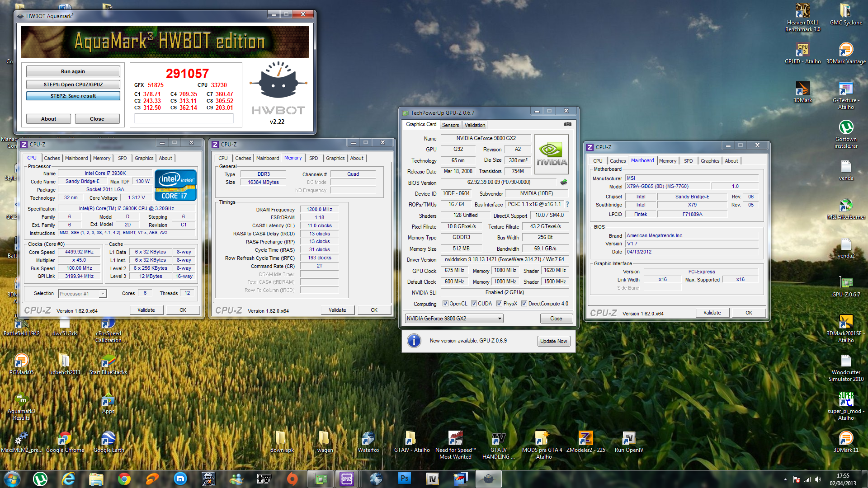The height and width of the screenshot is (488, 868).
Task: Open the Woodcutter Simulator 2010 icon
Action: coord(845,368)
